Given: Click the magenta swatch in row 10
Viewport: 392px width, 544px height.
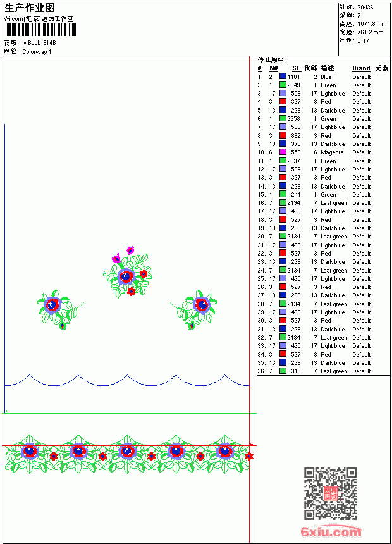Looking at the screenshot, I should coord(283,152).
